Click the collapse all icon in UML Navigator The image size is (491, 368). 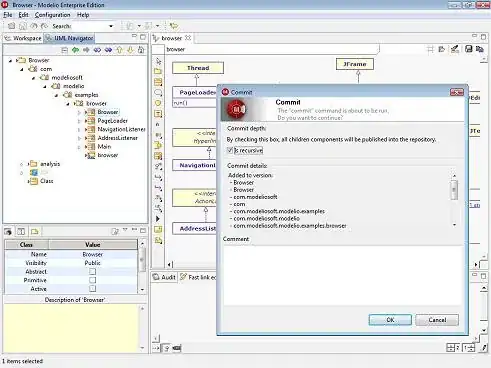pos(65,50)
